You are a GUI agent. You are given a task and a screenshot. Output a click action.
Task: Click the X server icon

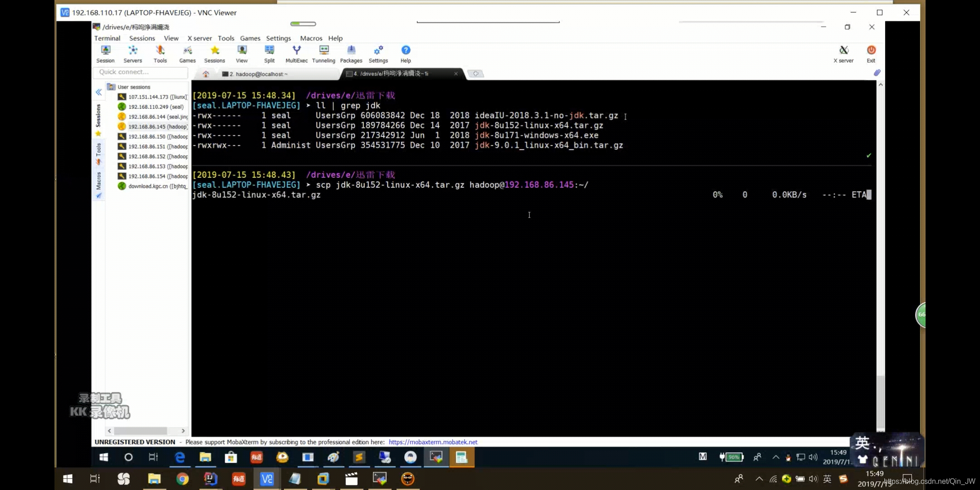[x=843, y=54]
